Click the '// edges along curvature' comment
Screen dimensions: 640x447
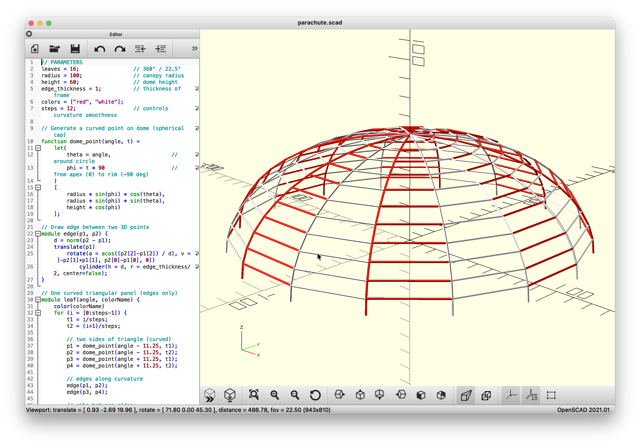click(x=105, y=379)
